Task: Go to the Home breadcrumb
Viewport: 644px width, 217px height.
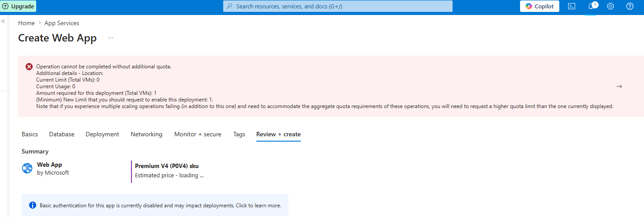Action: coord(26,23)
